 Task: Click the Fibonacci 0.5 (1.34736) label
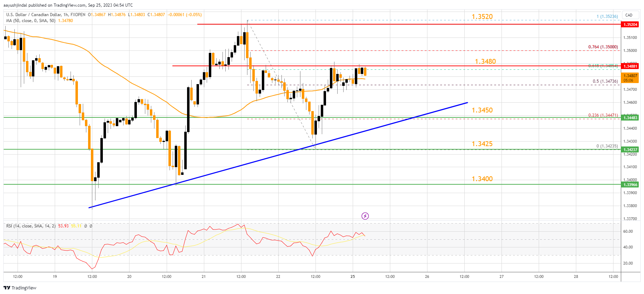pyautogui.click(x=605, y=81)
